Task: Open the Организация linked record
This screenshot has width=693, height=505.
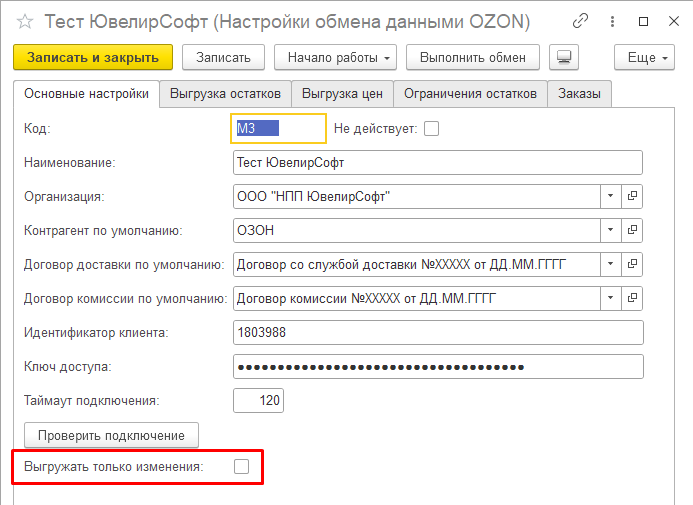Action: 632,196
